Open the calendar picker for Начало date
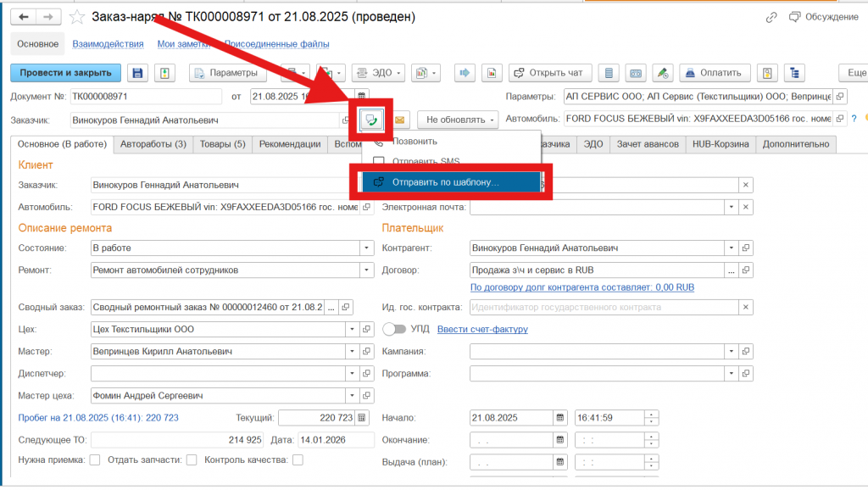 pyautogui.click(x=559, y=418)
